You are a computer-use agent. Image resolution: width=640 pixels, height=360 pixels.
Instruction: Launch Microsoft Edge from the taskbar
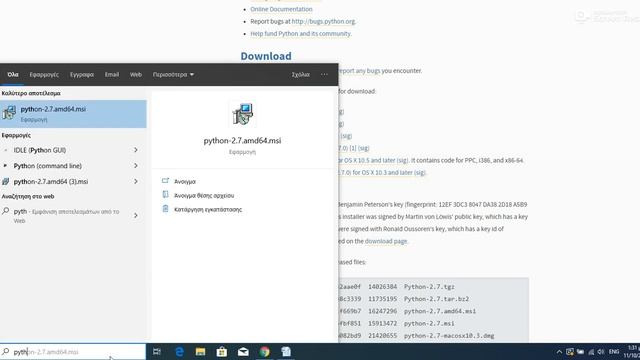[179, 351]
